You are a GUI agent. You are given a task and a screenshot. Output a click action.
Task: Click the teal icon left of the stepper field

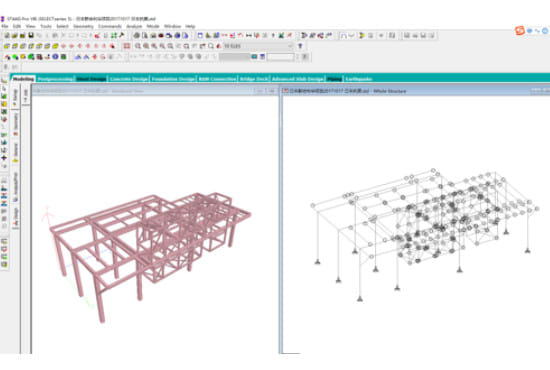coord(254,57)
